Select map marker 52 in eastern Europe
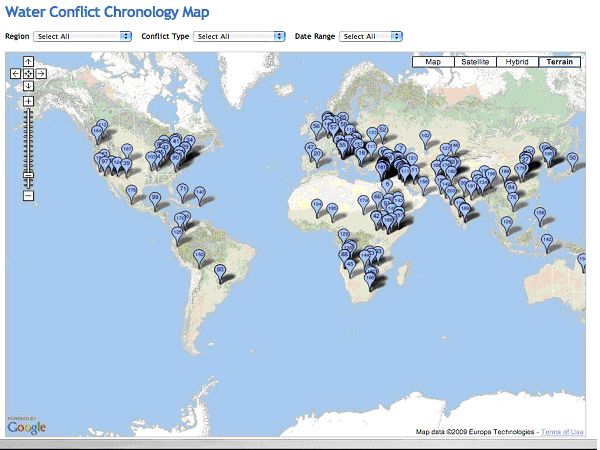 (x=383, y=132)
